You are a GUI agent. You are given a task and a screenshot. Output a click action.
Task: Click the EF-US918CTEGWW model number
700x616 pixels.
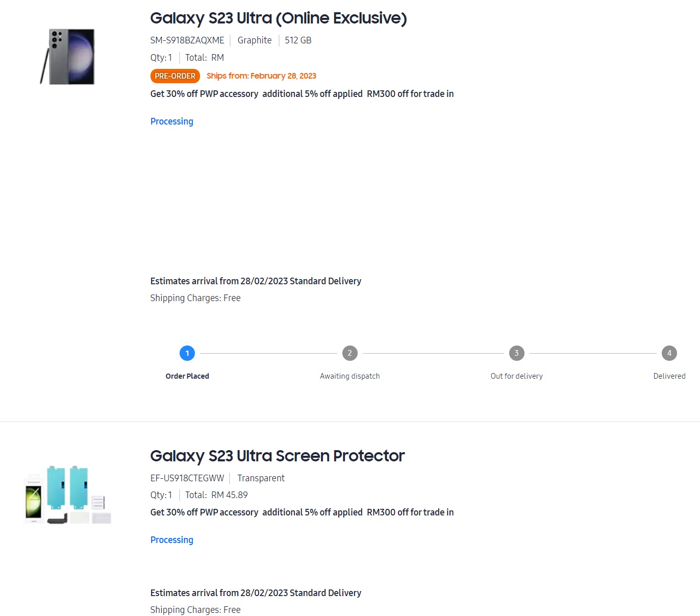click(x=187, y=478)
